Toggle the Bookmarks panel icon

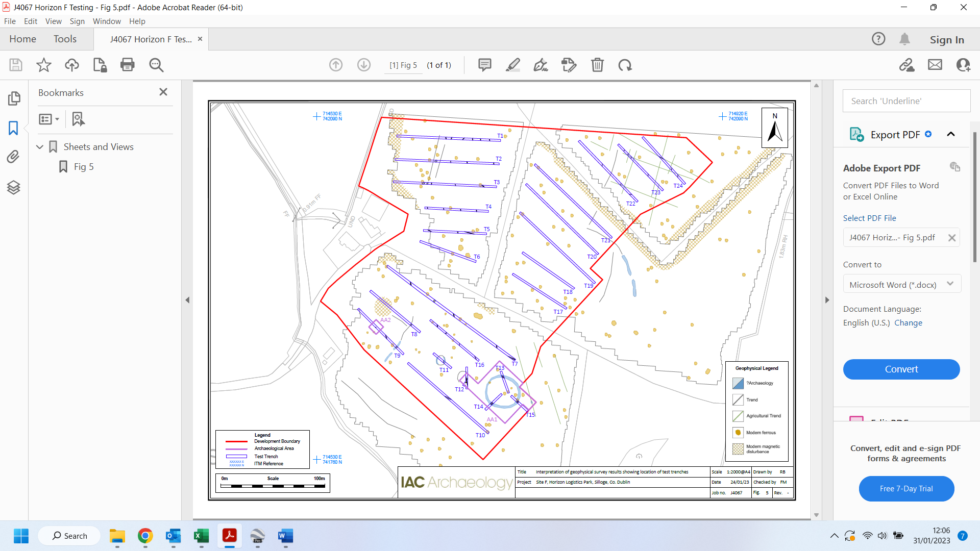[14, 128]
